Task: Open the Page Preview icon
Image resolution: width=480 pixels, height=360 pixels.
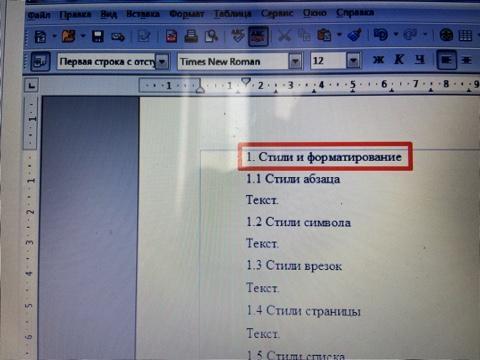Action: tap(211, 36)
